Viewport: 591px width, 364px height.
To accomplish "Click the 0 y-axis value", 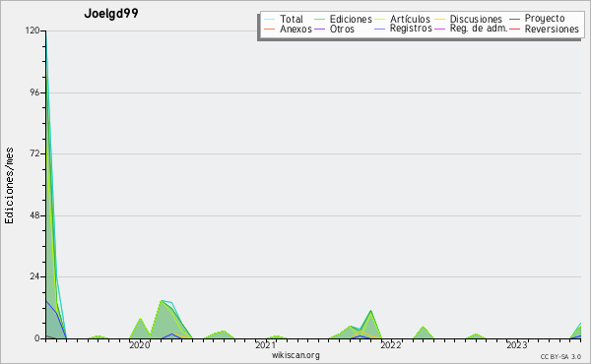I will (37, 338).
